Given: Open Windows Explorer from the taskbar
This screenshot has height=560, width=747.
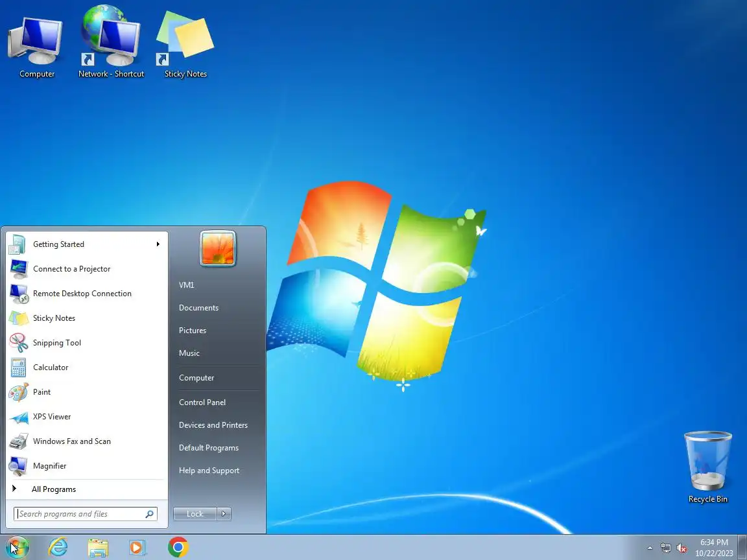Looking at the screenshot, I should [x=98, y=548].
